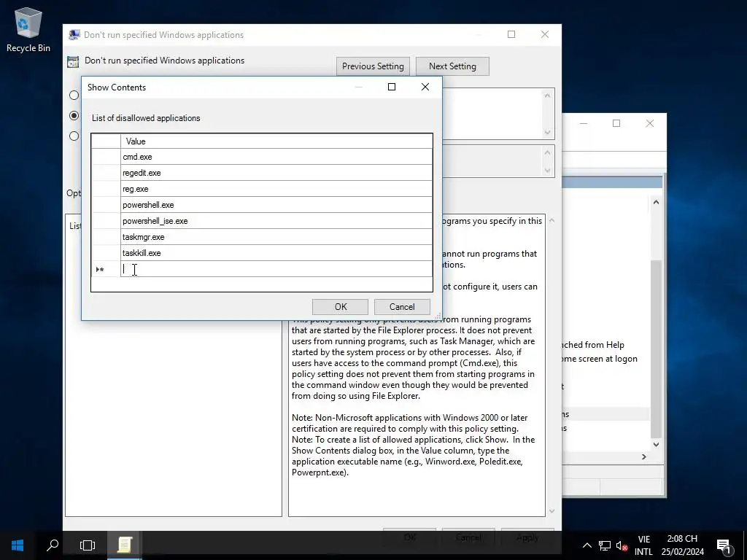Image resolution: width=747 pixels, height=560 pixels.
Task: Select the row header next to taskmgr.exe
Action: click(x=106, y=237)
